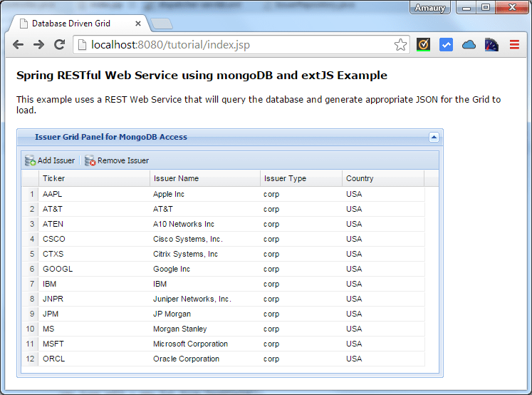Open the Chrome hamburger menu
The width and height of the screenshot is (532, 395).
tap(514, 44)
